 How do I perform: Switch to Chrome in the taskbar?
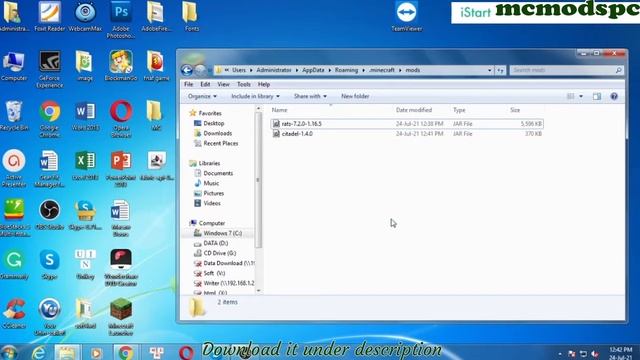pos(126,352)
